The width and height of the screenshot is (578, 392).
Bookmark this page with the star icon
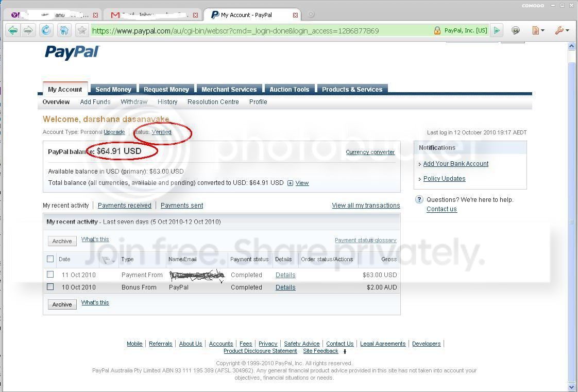click(82, 30)
